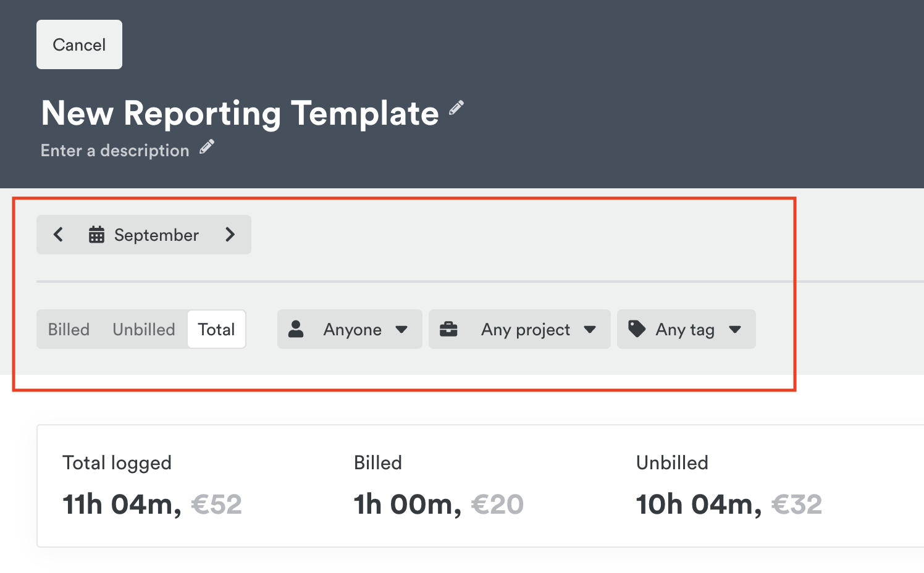Click the tag icon in the Any tag filter

point(637,329)
